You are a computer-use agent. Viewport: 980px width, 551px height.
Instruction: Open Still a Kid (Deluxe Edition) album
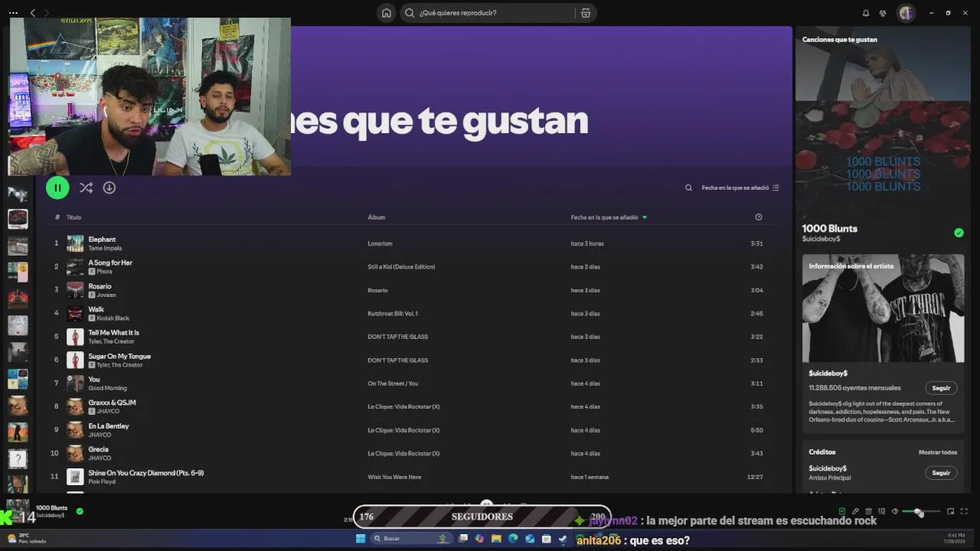pyautogui.click(x=401, y=266)
